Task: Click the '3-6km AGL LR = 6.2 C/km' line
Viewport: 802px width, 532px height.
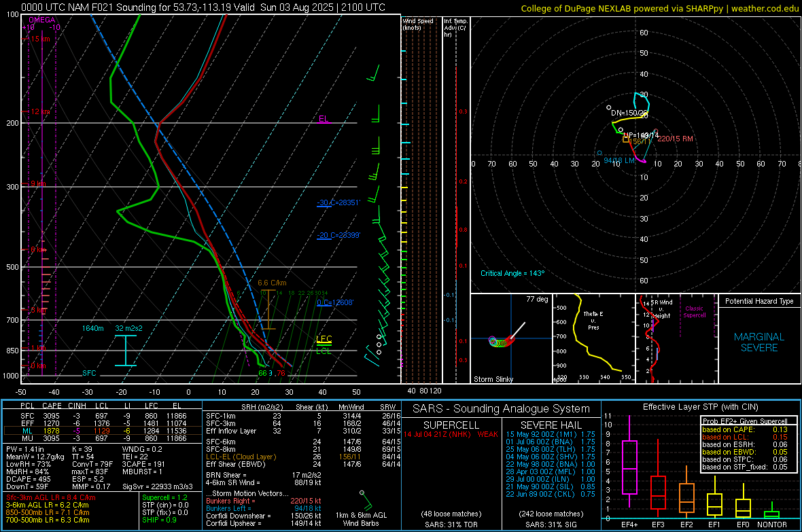Action: point(47,505)
